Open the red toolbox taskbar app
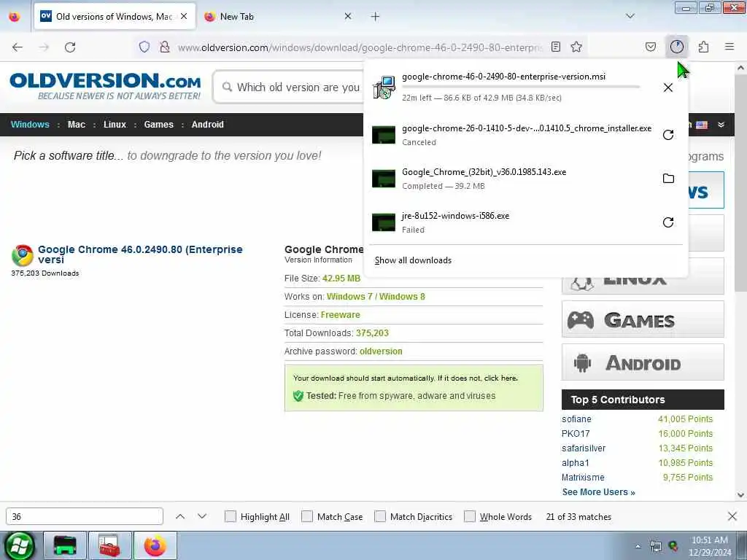The height and width of the screenshot is (560, 747). coord(109,545)
